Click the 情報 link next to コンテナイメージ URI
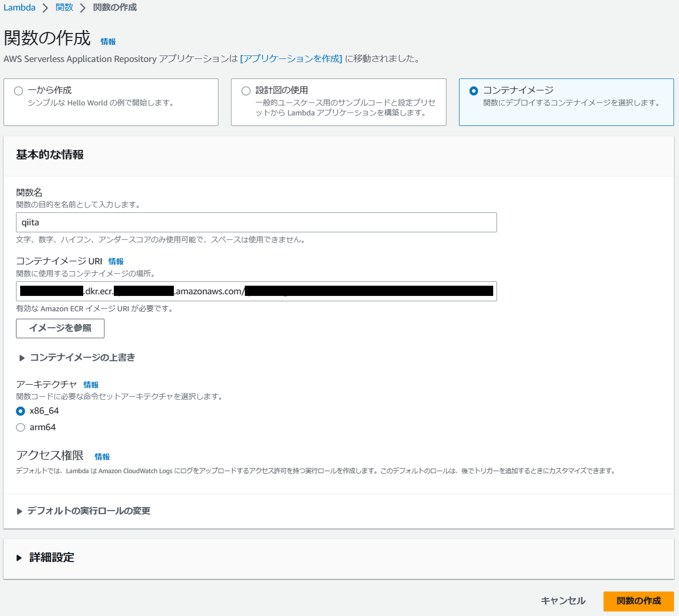The height and width of the screenshot is (616, 679). coord(116,262)
